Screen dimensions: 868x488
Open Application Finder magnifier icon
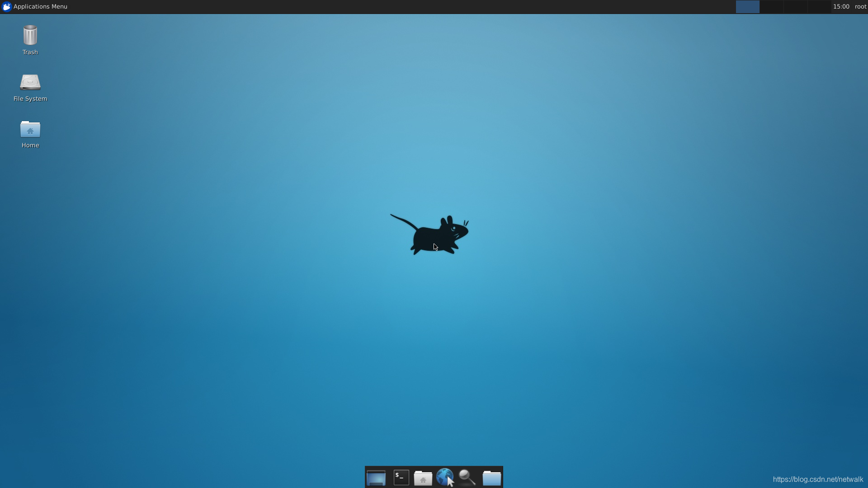coord(467,478)
